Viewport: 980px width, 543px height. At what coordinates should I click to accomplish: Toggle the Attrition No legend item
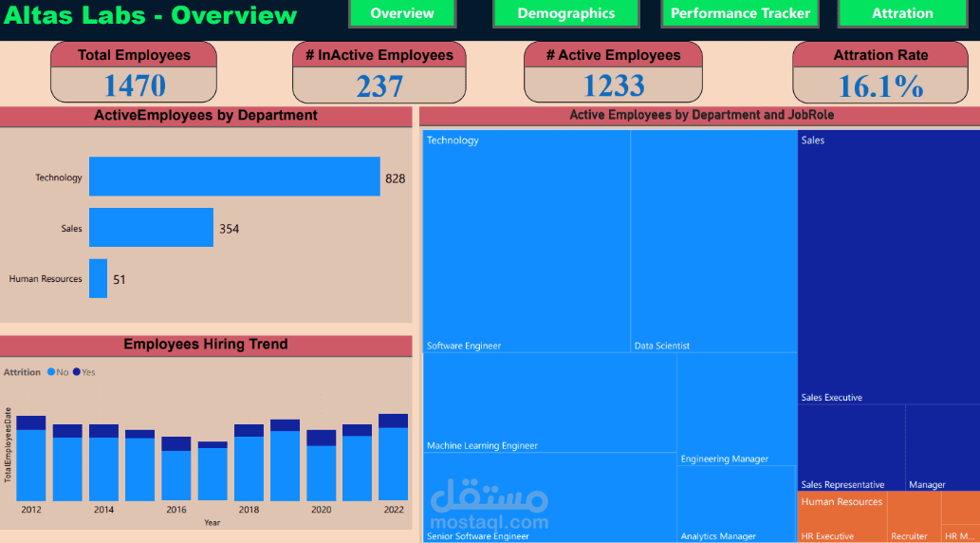click(x=58, y=372)
